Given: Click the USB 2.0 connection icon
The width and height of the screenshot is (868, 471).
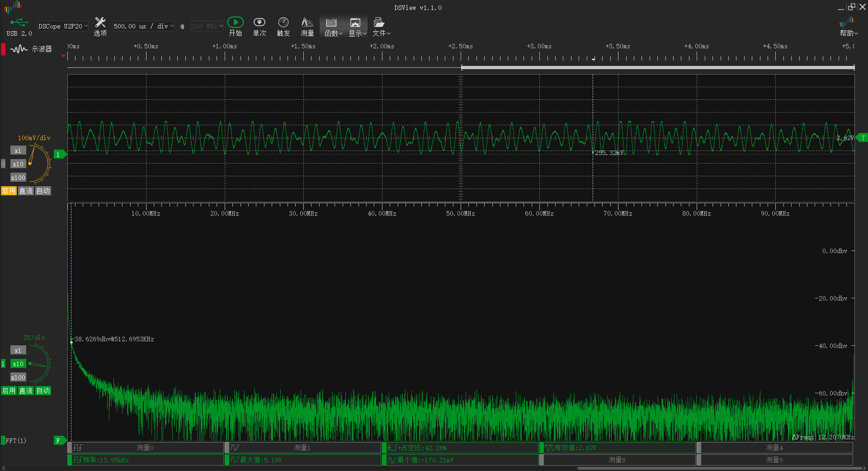Looking at the screenshot, I should [x=19, y=26].
